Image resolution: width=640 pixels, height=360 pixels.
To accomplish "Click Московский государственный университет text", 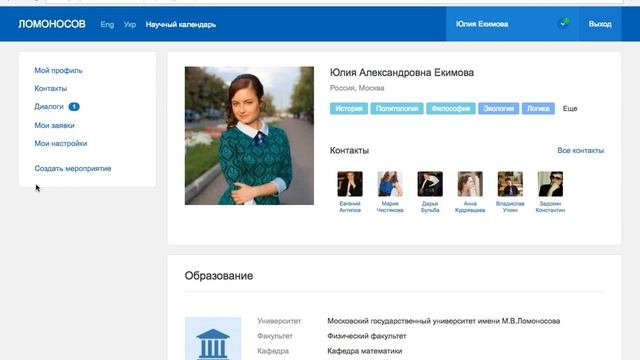I will pyautogui.click(x=443, y=321).
